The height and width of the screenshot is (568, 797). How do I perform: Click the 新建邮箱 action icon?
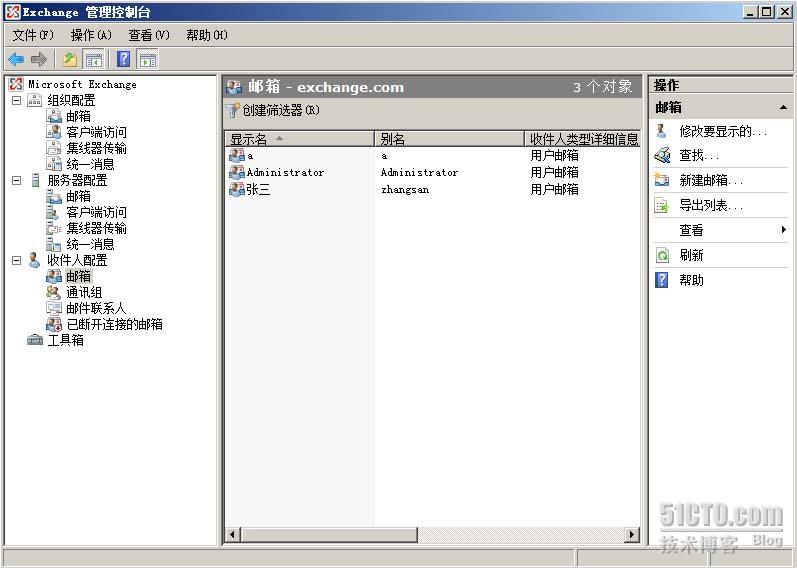tap(661, 180)
